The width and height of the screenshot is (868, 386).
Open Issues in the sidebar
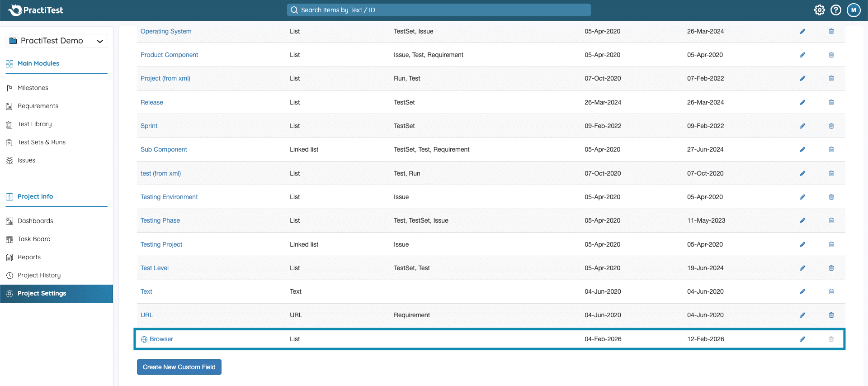click(x=26, y=160)
